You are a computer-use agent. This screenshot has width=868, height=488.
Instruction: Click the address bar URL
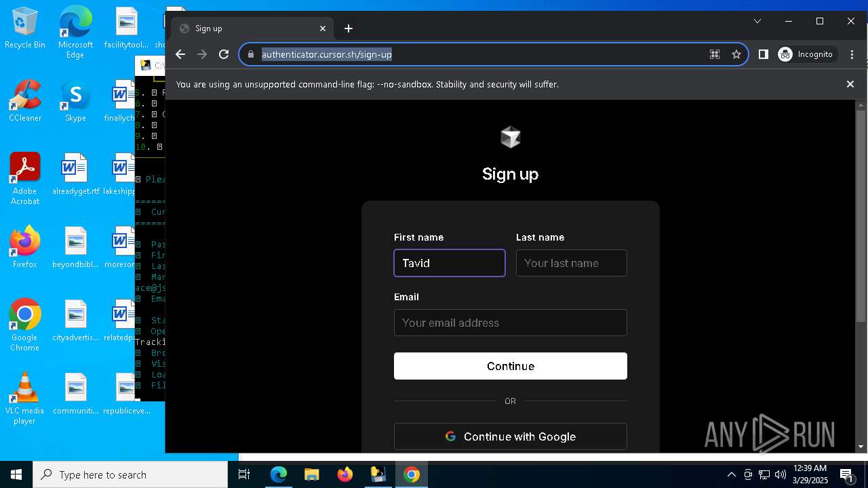[x=327, y=54]
